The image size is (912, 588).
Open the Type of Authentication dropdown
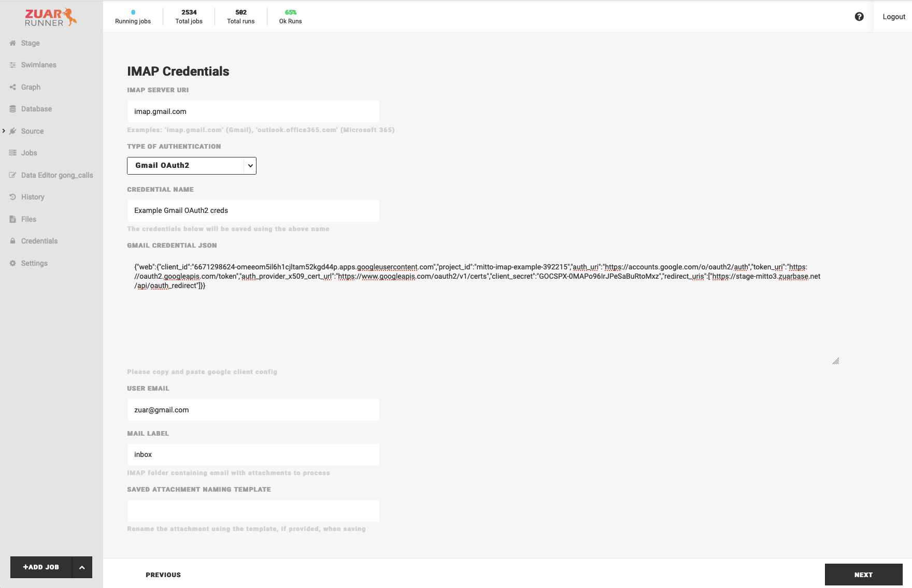pyautogui.click(x=192, y=166)
